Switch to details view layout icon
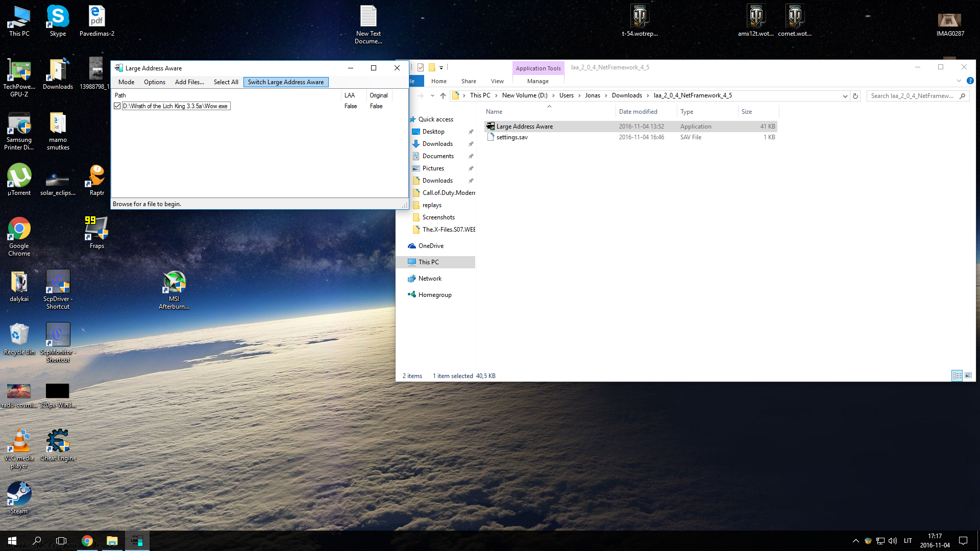Viewport: 980px width, 551px height. tap(957, 375)
